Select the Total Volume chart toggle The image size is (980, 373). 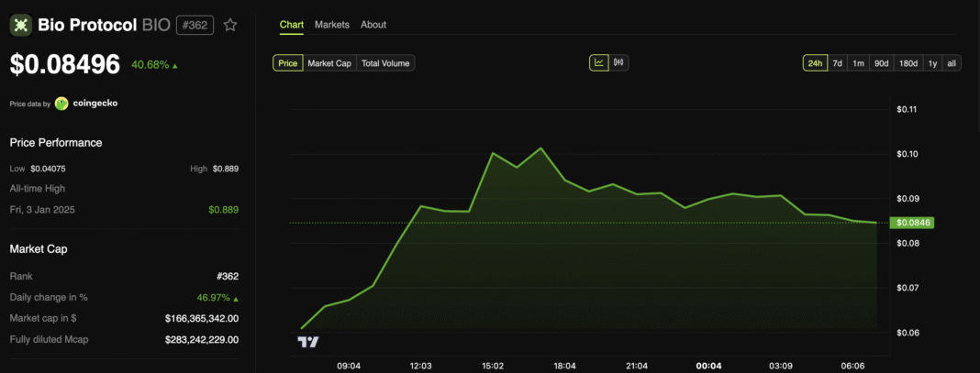point(386,63)
